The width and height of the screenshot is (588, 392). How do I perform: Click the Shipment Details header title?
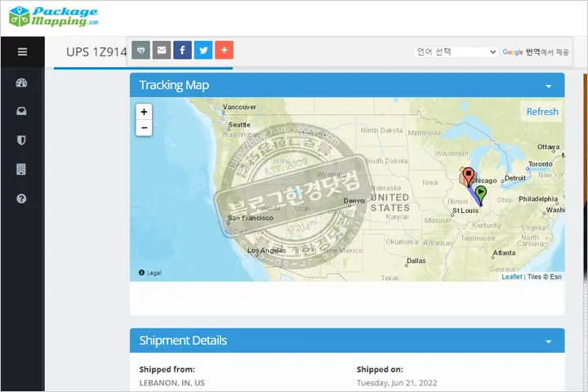click(x=183, y=341)
